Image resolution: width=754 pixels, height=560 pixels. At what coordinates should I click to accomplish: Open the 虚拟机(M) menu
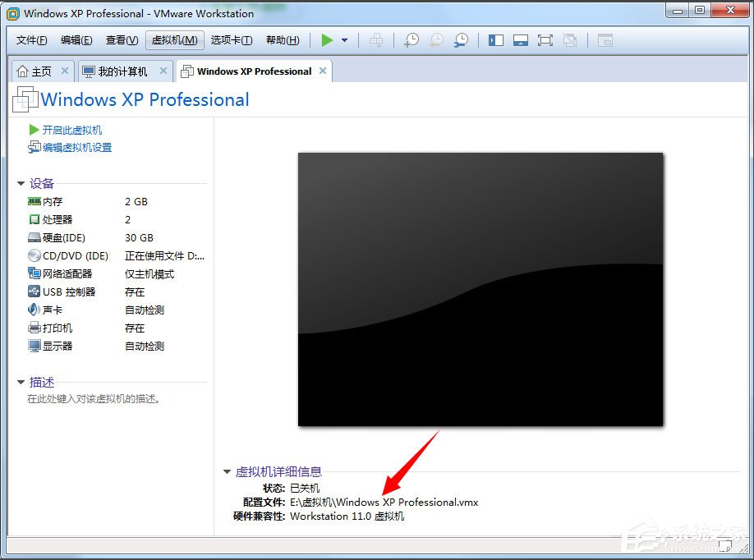click(x=173, y=39)
